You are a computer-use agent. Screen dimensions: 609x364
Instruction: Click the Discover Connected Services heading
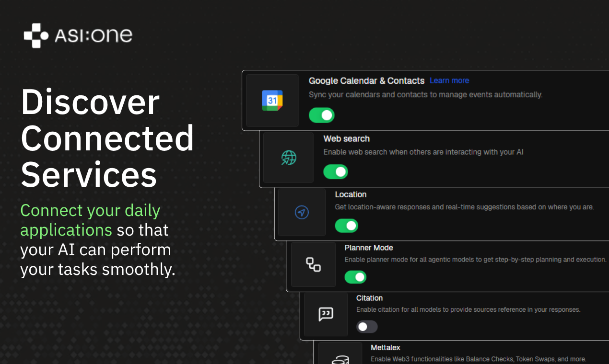(107, 138)
